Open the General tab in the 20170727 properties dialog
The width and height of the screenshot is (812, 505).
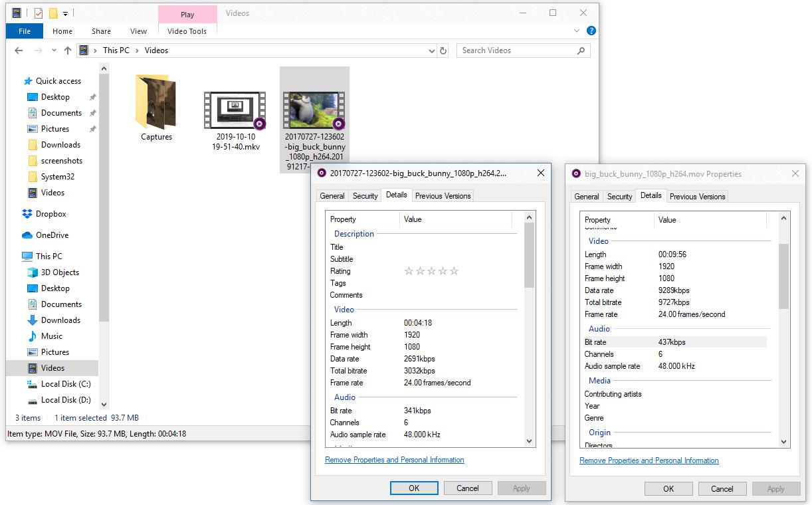[x=332, y=196]
